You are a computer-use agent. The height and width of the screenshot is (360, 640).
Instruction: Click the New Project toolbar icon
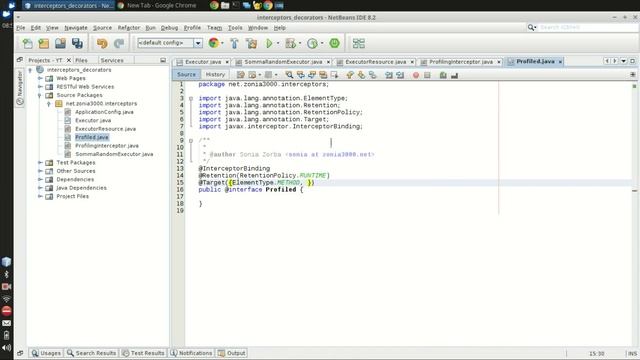(x=44, y=43)
